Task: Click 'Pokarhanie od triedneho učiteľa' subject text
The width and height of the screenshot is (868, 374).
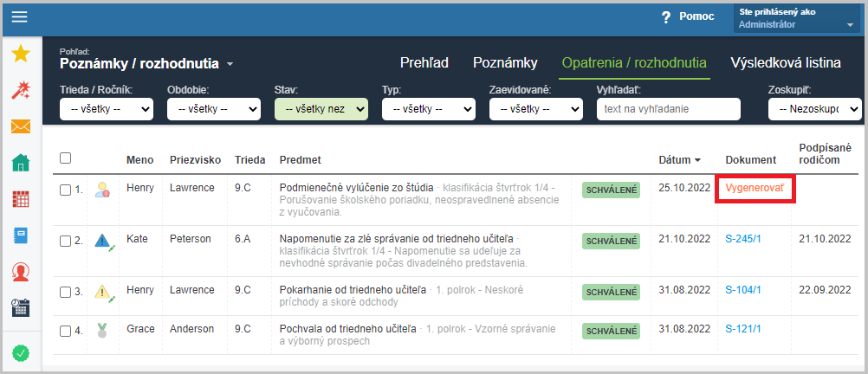Action: tap(353, 290)
